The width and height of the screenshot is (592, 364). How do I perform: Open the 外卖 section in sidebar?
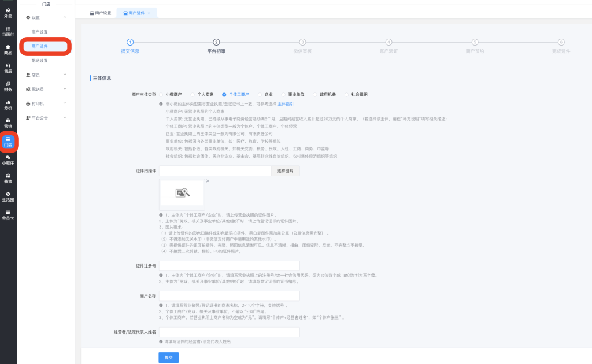[x=8, y=12]
